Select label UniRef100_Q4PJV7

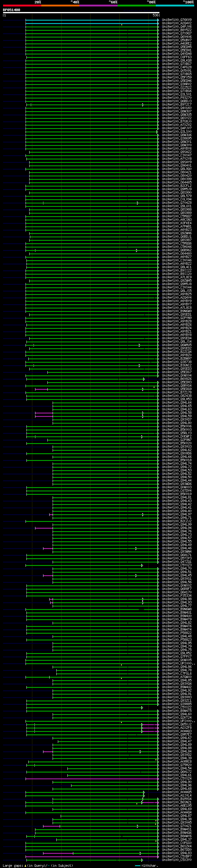tap(177, 128)
